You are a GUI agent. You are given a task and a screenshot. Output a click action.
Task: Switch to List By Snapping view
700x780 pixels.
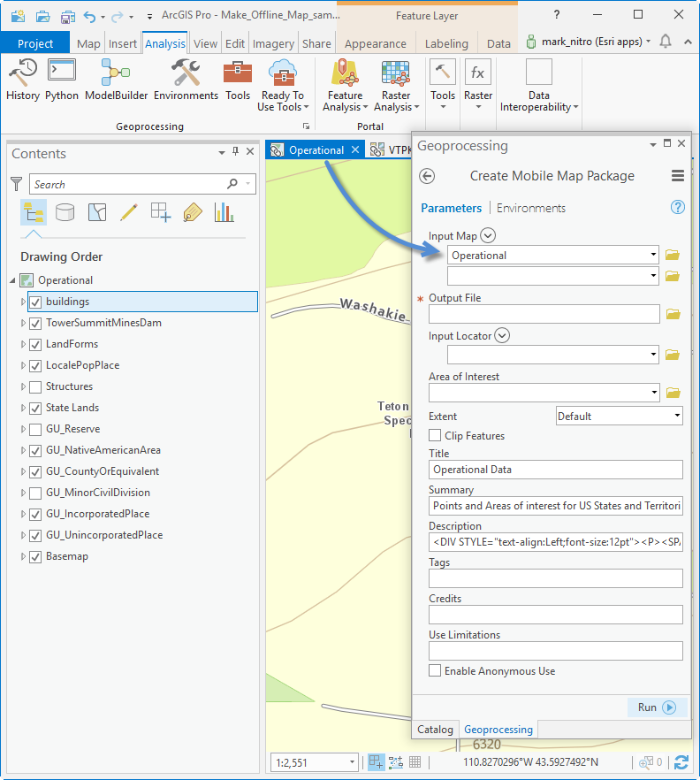click(161, 212)
